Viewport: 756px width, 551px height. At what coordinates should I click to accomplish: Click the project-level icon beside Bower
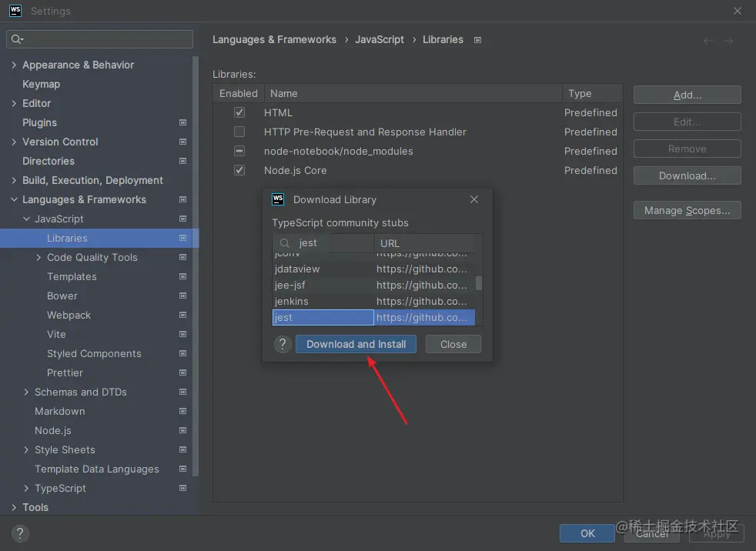click(x=182, y=296)
